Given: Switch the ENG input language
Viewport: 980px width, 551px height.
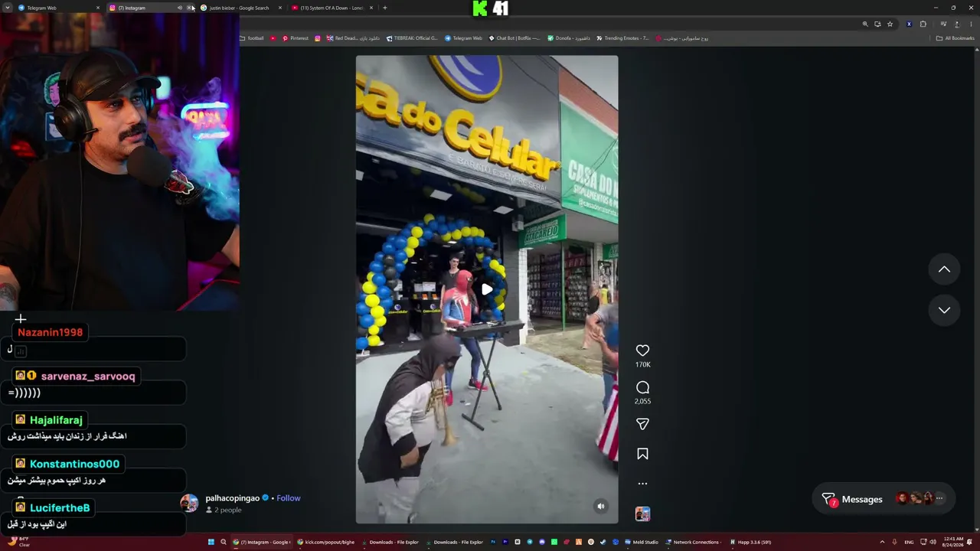Looking at the screenshot, I should tap(909, 542).
